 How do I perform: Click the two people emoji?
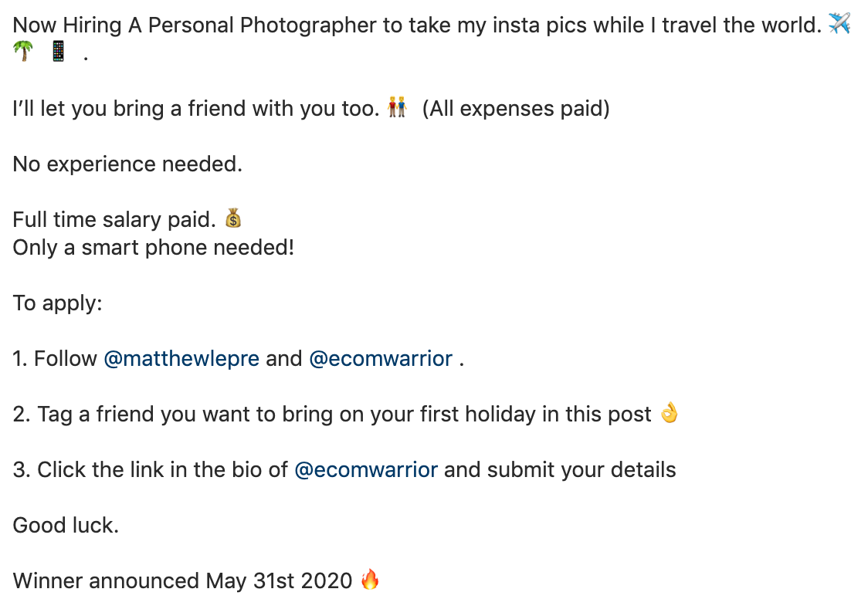pos(397,107)
